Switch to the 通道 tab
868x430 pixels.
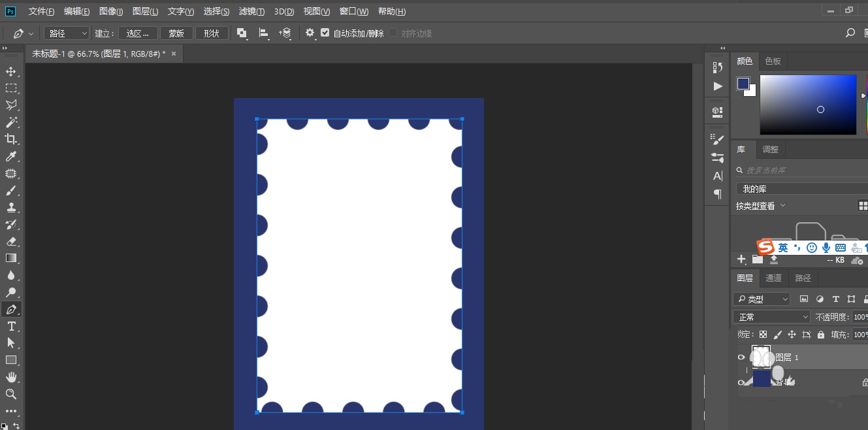(773, 278)
